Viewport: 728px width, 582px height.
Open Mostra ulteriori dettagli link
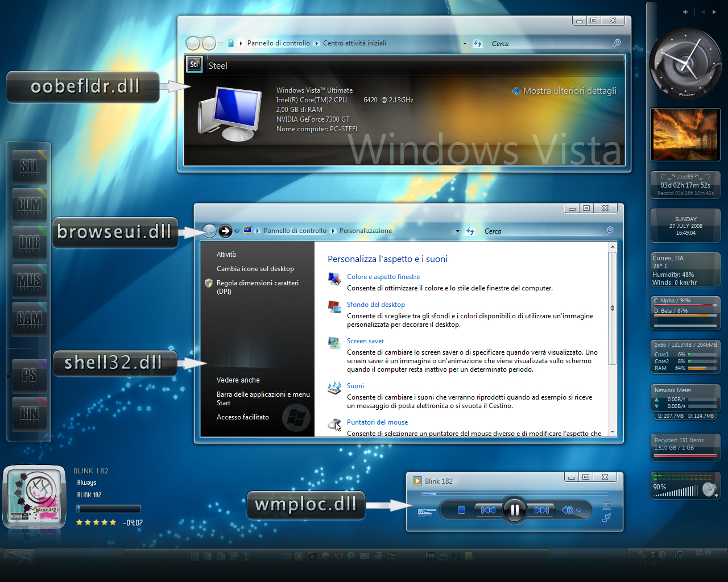(x=564, y=91)
